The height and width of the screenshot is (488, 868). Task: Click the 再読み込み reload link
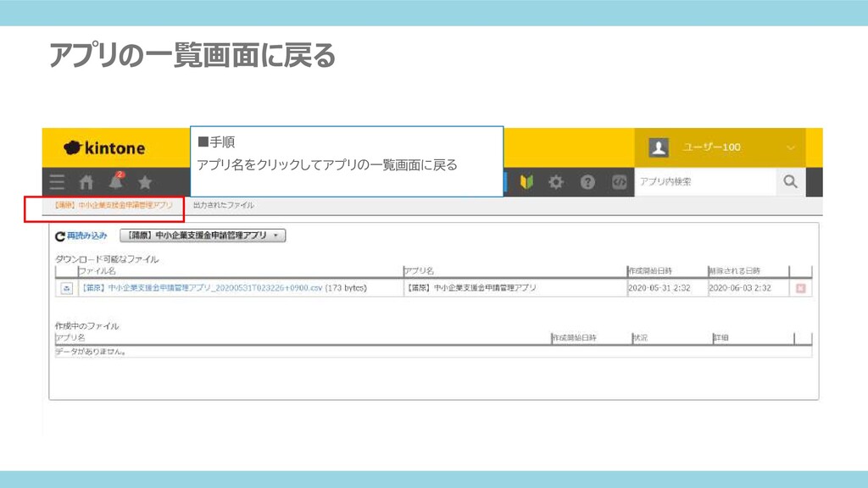coord(81,236)
